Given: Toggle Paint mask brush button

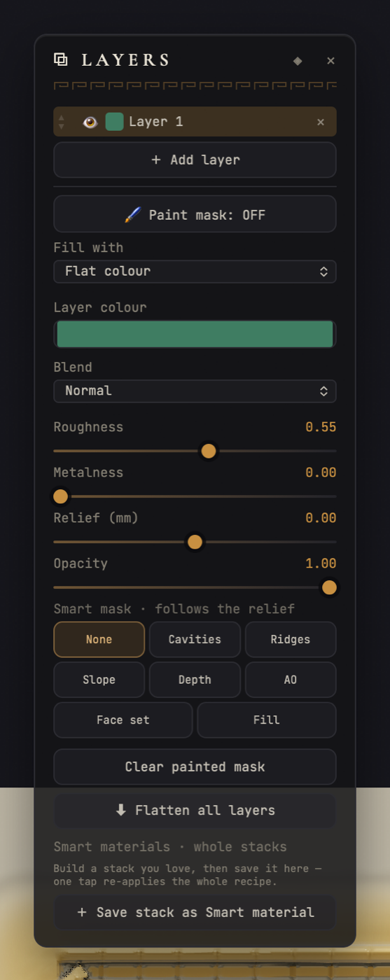Looking at the screenshot, I should pos(195,214).
